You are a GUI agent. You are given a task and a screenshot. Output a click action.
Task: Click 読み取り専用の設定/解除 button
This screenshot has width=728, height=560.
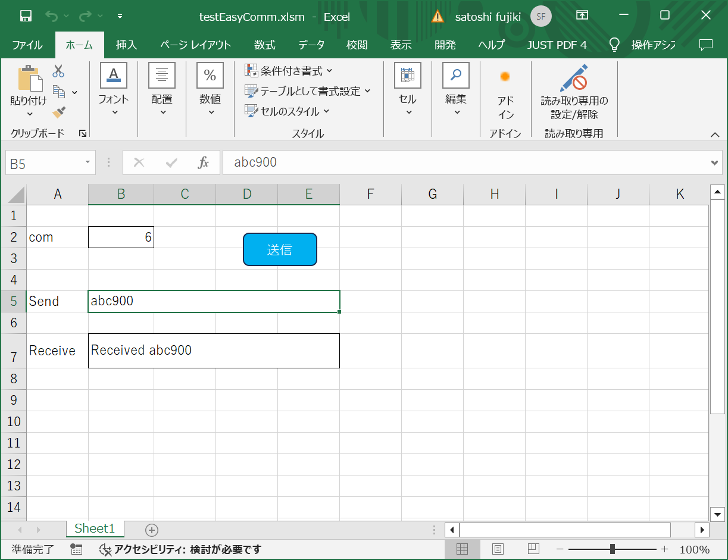pos(574,92)
